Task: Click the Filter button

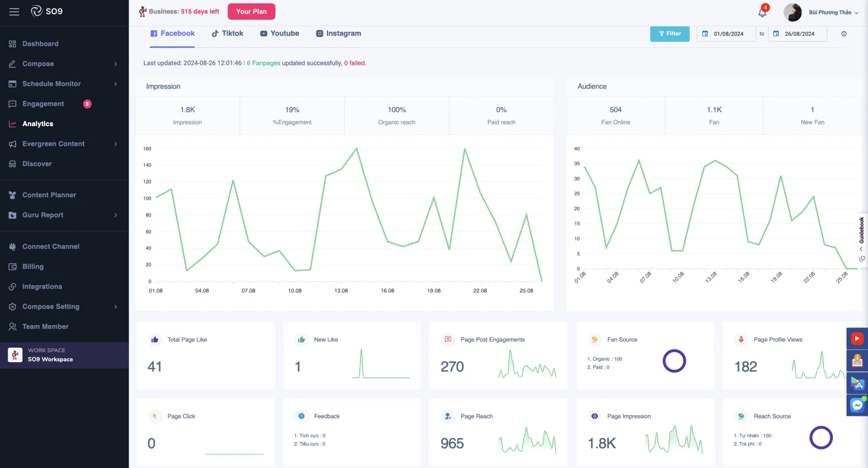Action: (670, 34)
